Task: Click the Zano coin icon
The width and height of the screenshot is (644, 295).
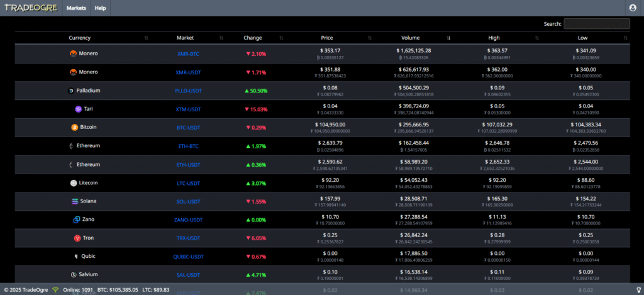Action: coord(76,220)
